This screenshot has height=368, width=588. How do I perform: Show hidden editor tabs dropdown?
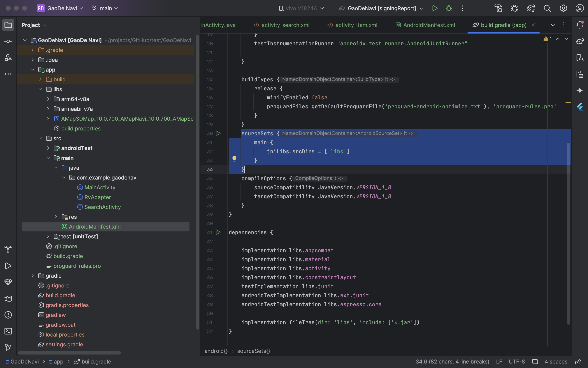coord(553,25)
